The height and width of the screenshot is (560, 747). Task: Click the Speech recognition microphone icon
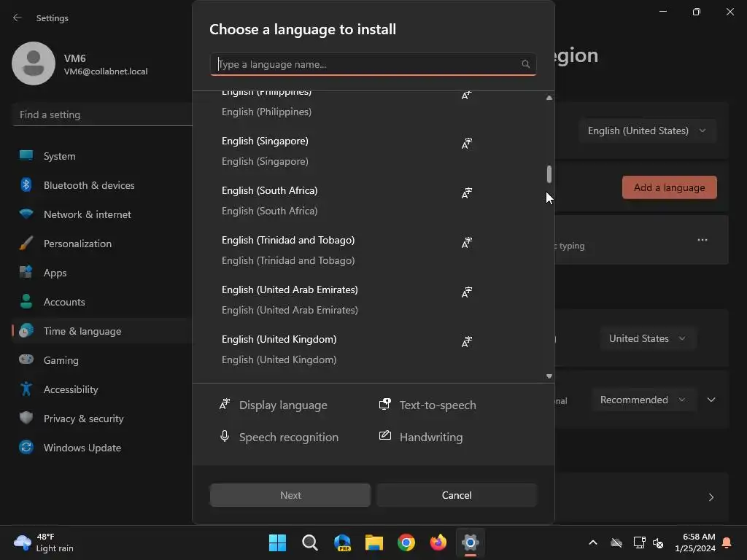coord(225,436)
